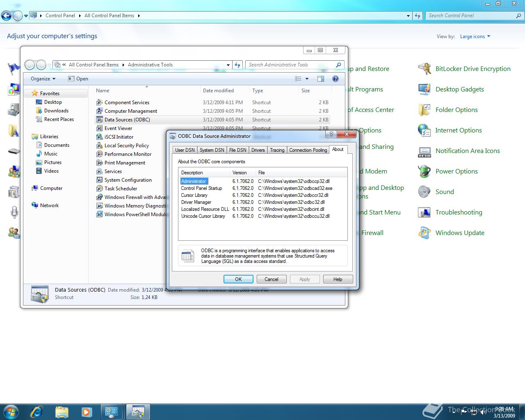Expand arrow after All Control Panel Items in Administrative Tools
Image resolution: width=525 pixels, height=420 pixels.
pos(123,65)
